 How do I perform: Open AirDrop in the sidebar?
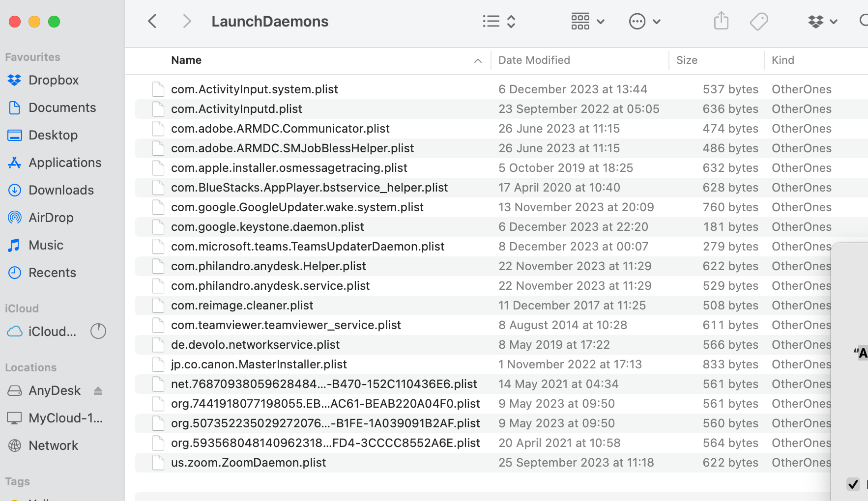click(51, 217)
